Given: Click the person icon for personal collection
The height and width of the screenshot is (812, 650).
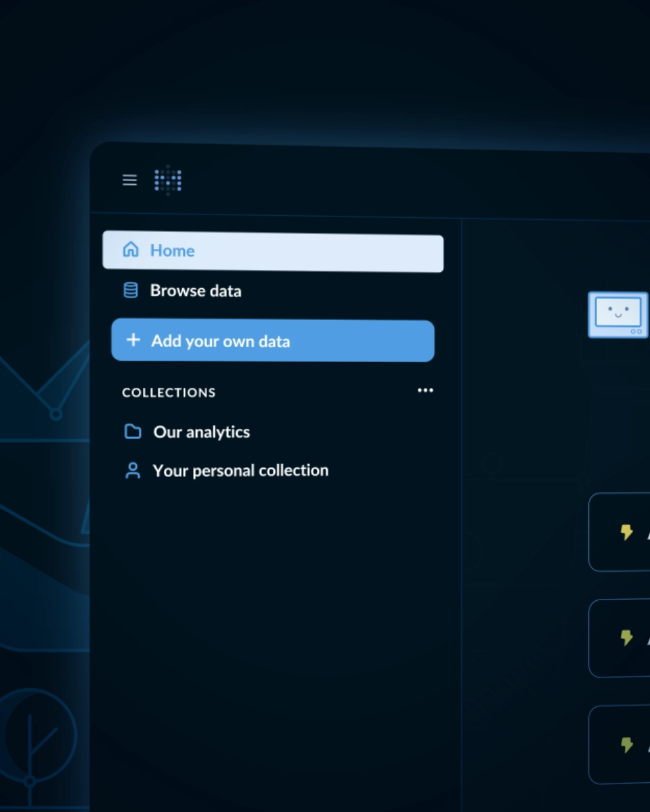Looking at the screenshot, I should point(133,471).
